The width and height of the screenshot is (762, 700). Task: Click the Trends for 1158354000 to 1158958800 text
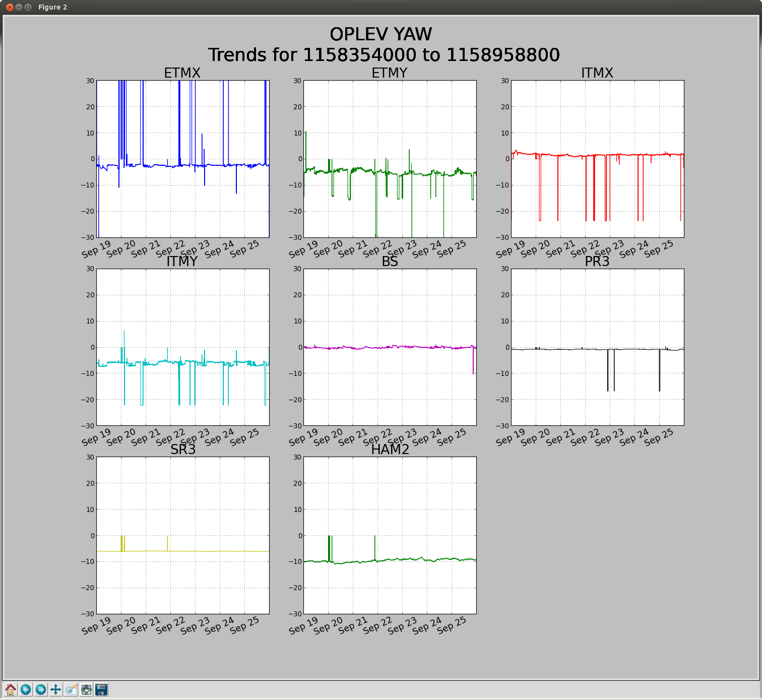384,55
